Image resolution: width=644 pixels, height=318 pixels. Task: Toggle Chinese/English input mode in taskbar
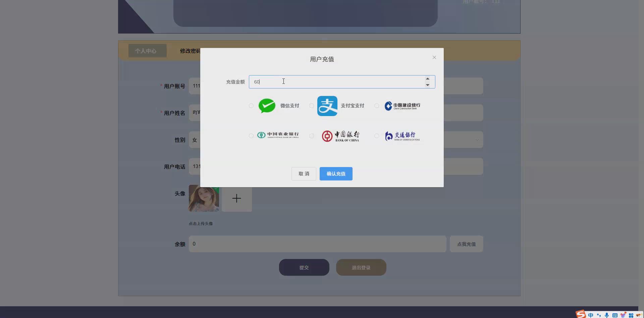[x=591, y=315]
